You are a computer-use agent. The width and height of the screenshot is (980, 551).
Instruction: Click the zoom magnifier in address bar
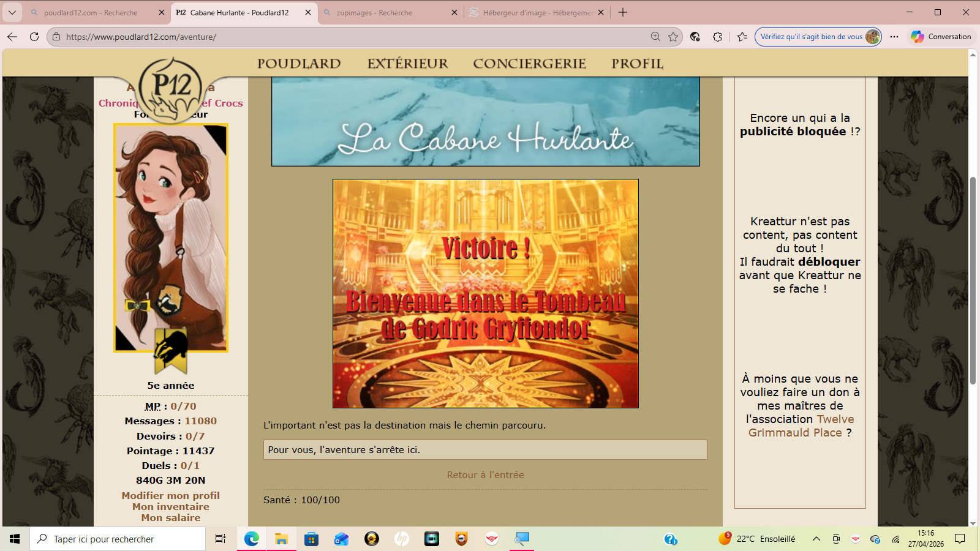pos(655,37)
